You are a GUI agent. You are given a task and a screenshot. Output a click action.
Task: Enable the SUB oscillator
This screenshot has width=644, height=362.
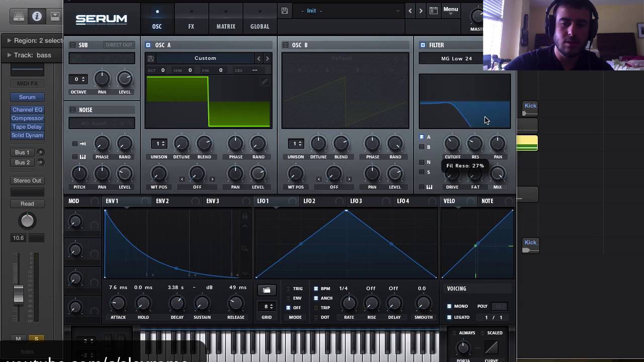(x=72, y=45)
